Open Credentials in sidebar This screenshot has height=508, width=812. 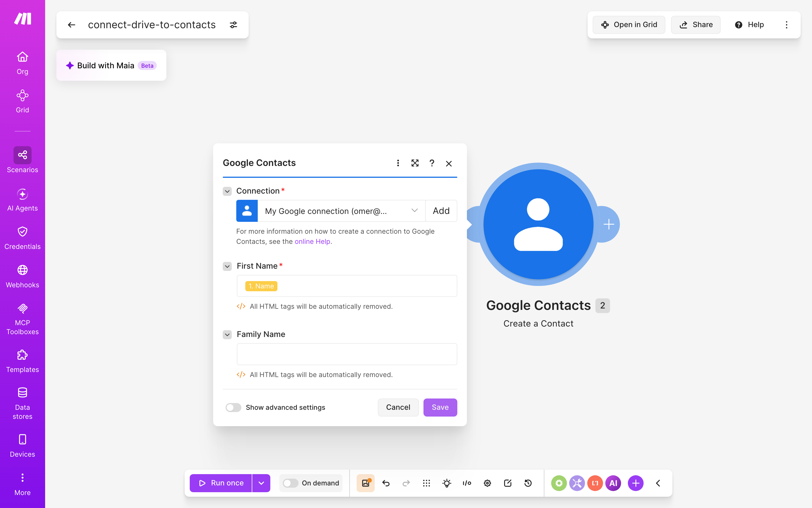click(23, 238)
